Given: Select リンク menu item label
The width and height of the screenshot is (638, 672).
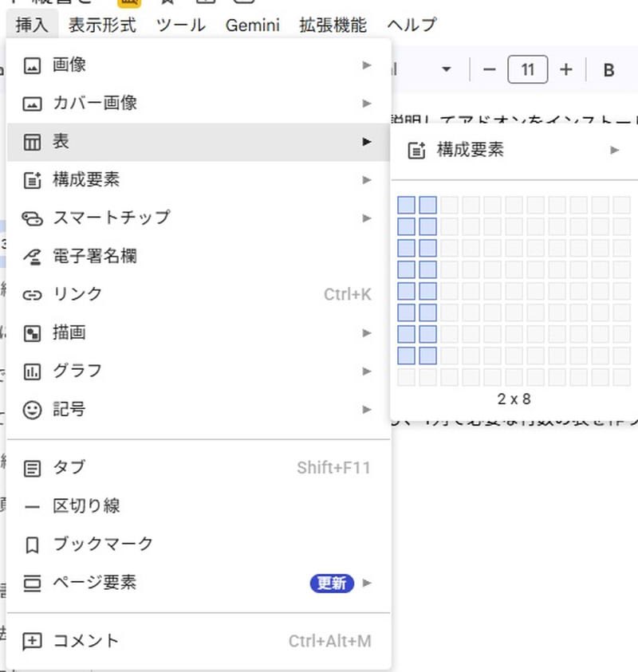Looking at the screenshot, I should (77, 294).
